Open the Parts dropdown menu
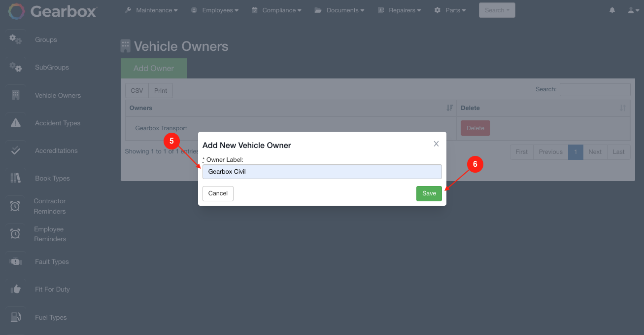The width and height of the screenshot is (644, 335). tap(450, 10)
